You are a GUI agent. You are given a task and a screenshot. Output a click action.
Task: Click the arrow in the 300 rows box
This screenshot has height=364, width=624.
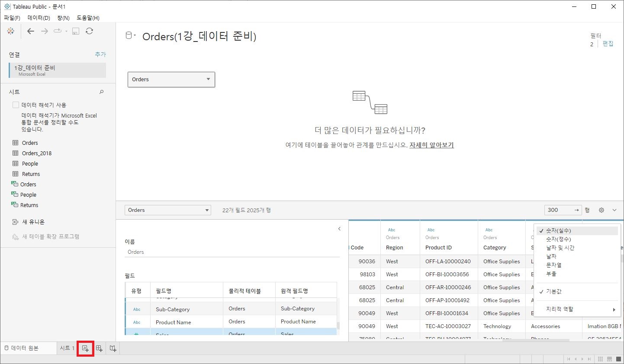click(x=576, y=210)
